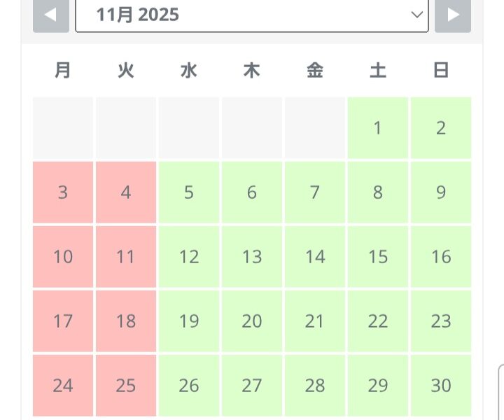Select date 29 on the calendar
The height and width of the screenshot is (420, 504).
pyautogui.click(x=378, y=386)
